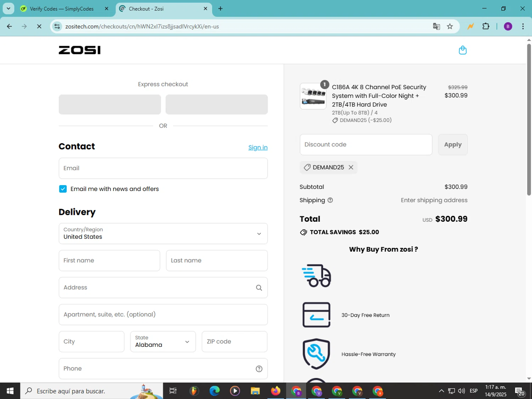
Task: Expand the State dropdown showing Alabama
Action: pos(163,342)
